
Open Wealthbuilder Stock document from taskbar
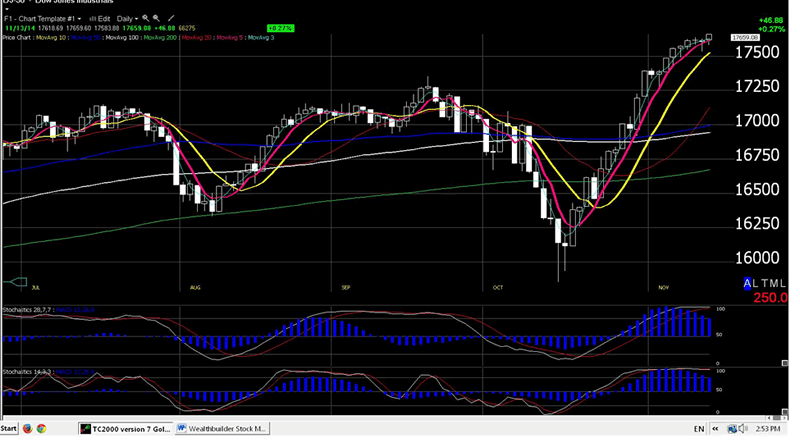[x=223, y=428]
